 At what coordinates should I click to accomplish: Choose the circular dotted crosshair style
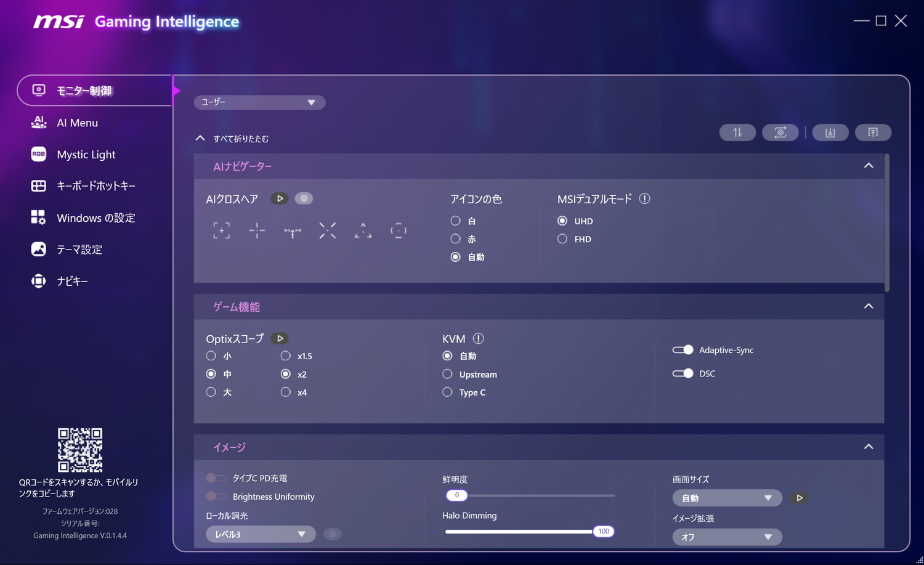(x=398, y=230)
